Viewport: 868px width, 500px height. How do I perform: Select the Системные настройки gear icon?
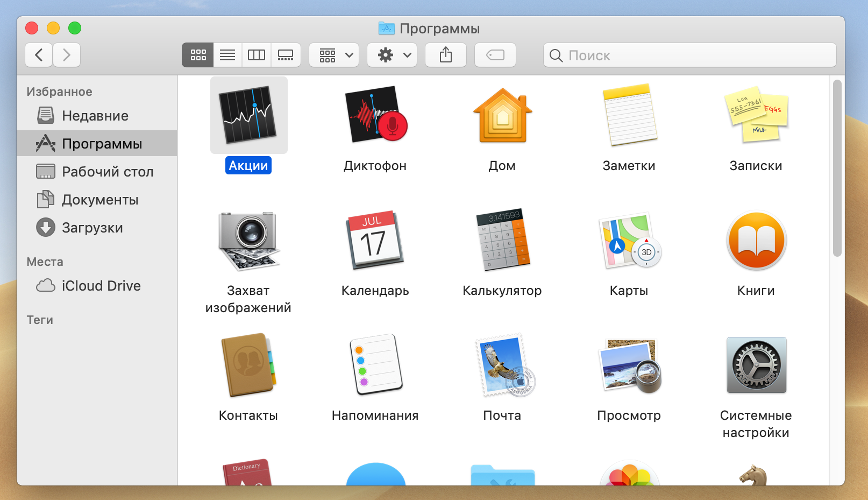[x=756, y=365]
